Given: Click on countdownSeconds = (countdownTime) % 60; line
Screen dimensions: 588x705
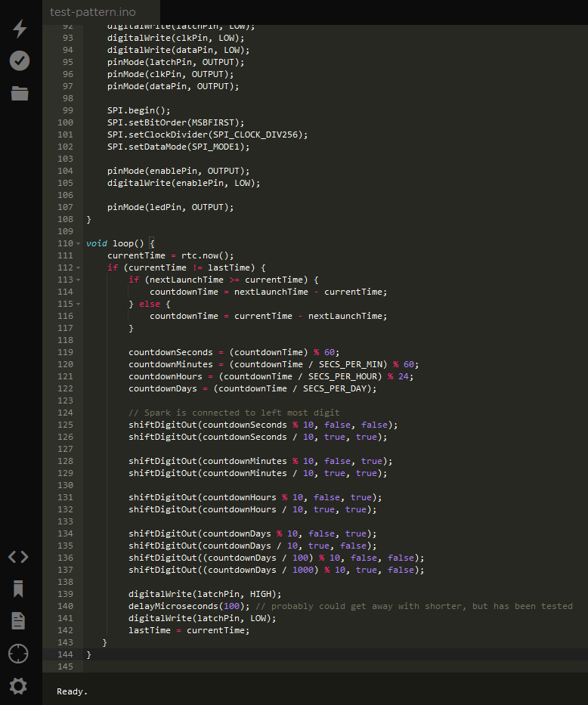Looking at the screenshot, I should click(x=234, y=352).
